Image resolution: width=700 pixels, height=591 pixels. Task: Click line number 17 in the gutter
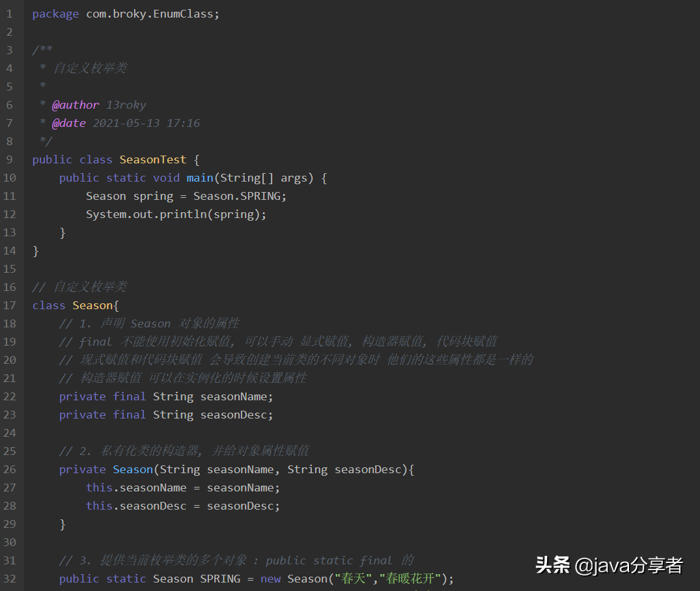click(9, 305)
